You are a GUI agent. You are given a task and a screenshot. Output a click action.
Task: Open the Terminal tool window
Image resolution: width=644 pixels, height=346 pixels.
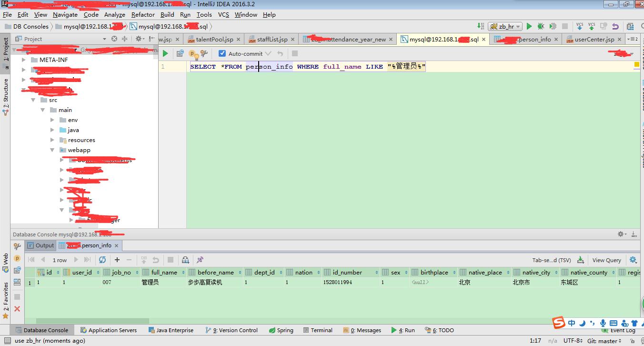pyautogui.click(x=317, y=330)
